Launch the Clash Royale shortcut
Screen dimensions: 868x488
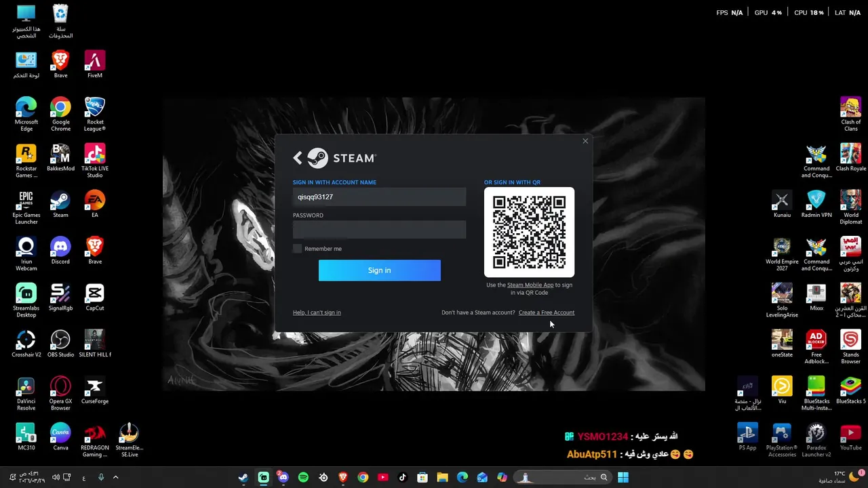[x=850, y=157]
